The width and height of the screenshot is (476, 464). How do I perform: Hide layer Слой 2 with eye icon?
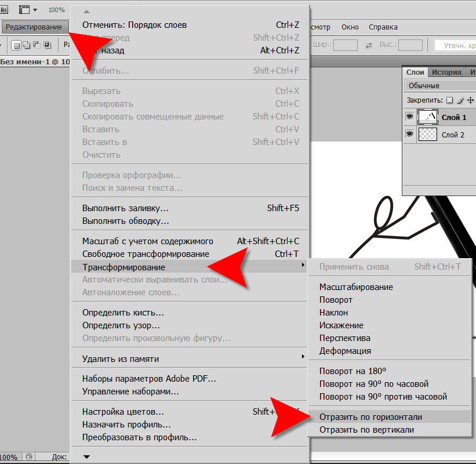point(409,134)
